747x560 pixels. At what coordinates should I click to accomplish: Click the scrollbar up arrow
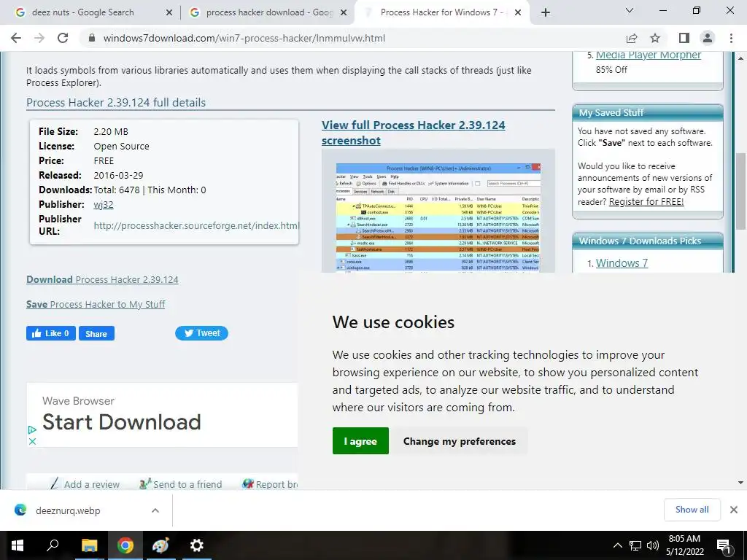[x=740, y=58]
